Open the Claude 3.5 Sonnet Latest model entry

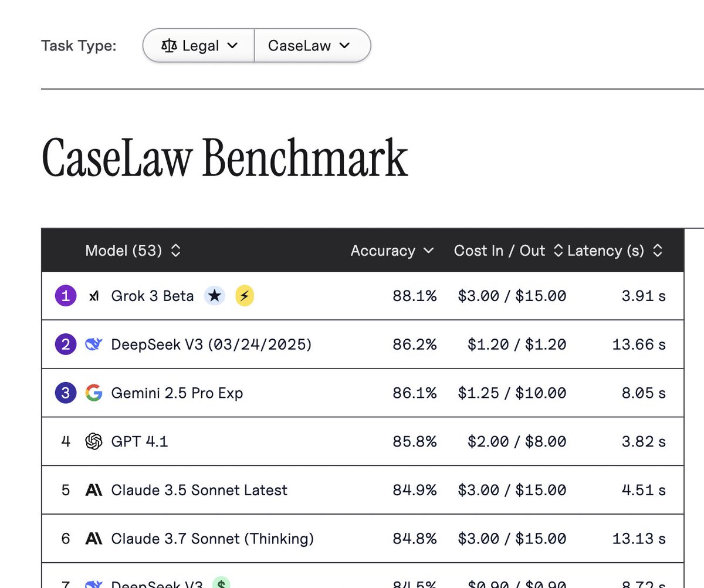[x=199, y=490]
